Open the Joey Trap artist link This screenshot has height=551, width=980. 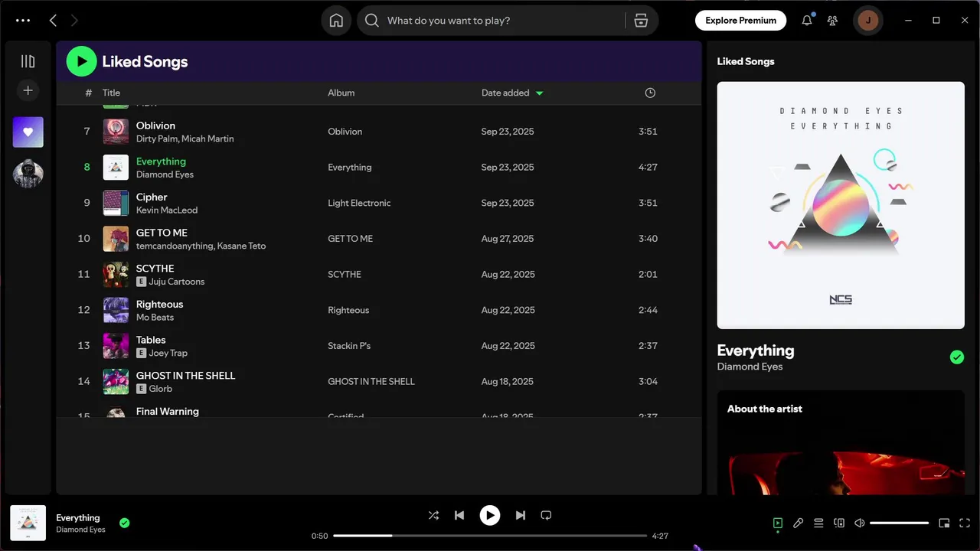(168, 353)
